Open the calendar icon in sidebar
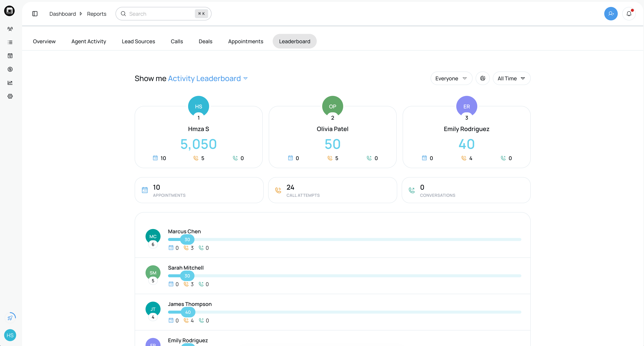The image size is (644, 346). tap(10, 56)
